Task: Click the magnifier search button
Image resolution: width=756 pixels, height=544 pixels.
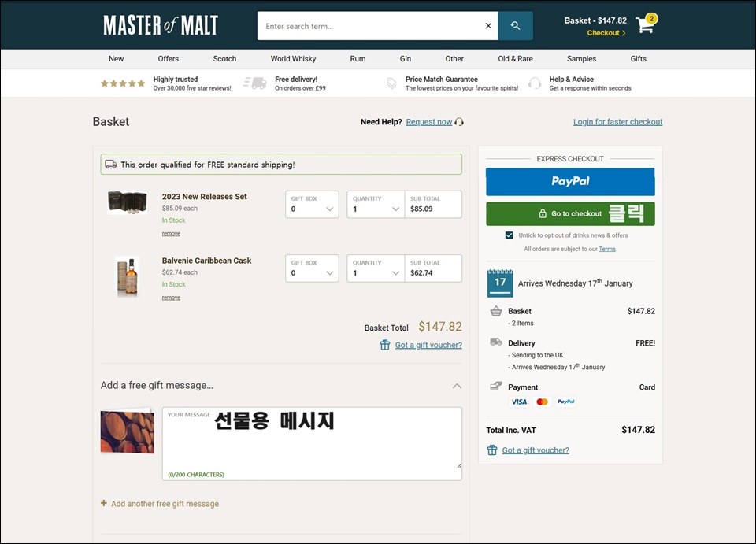Action: tap(515, 26)
